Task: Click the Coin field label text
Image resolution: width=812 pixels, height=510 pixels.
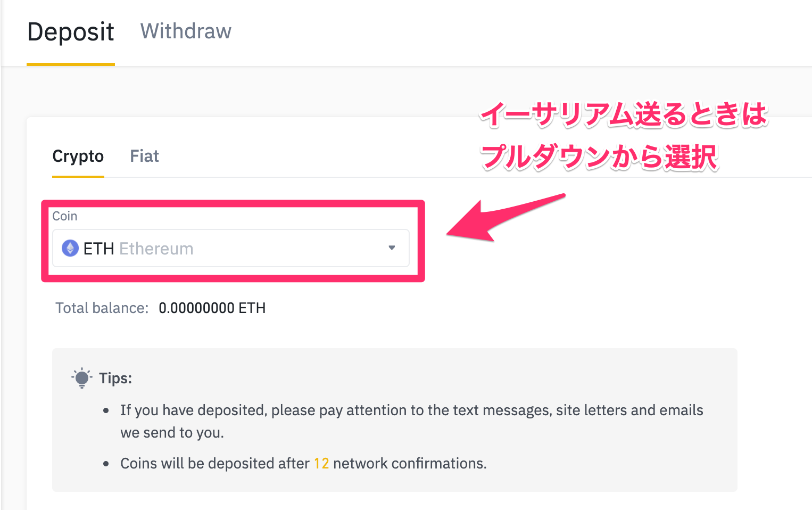Action: [x=64, y=216]
